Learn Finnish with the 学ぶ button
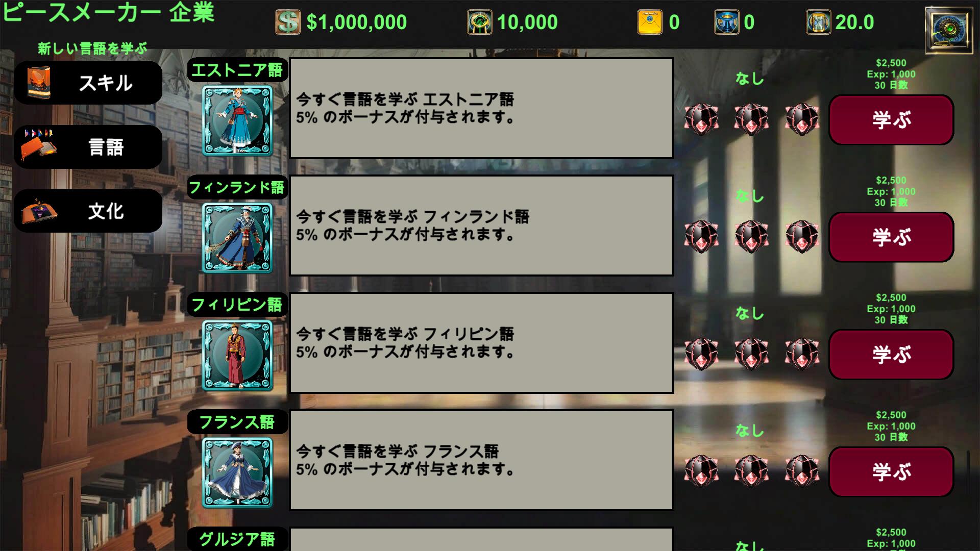 (891, 237)
